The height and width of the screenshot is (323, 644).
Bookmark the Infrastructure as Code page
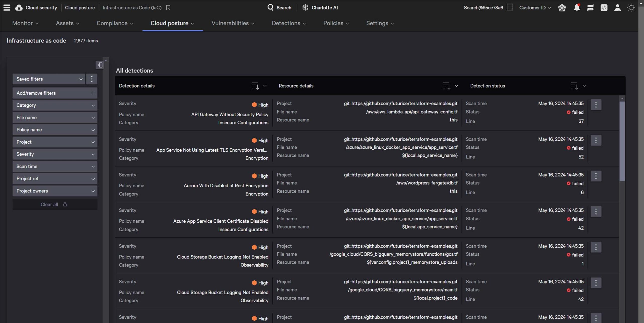(x=168, y=8)
